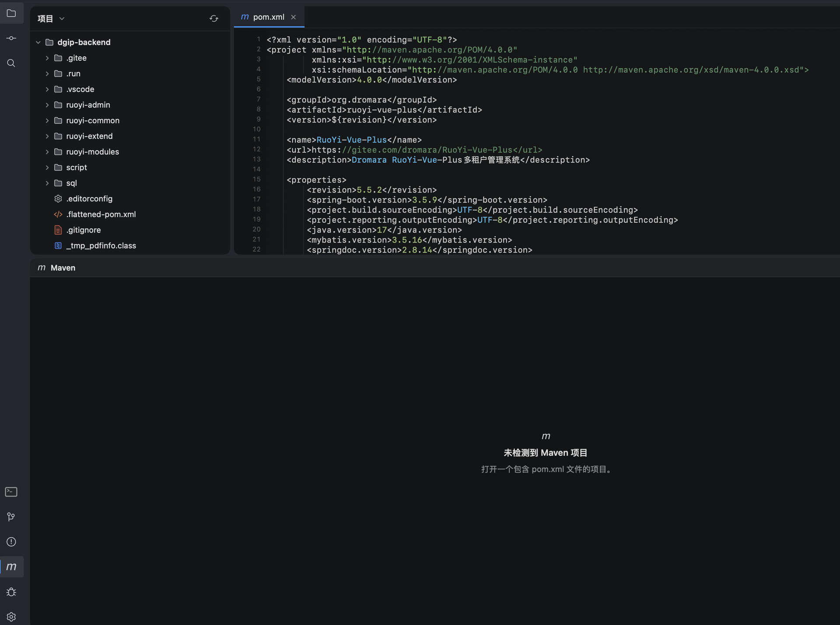The height and width of the screenshot is (625, 840).
Task: Click the Maven icon on pom.xml tab
Action: (245, 17)
